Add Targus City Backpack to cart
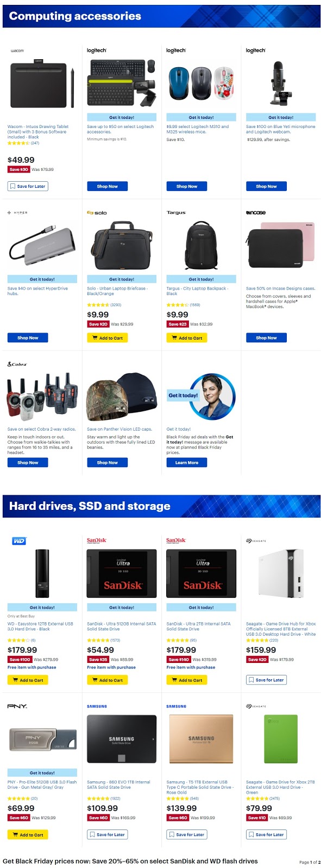 click(186, 337)
